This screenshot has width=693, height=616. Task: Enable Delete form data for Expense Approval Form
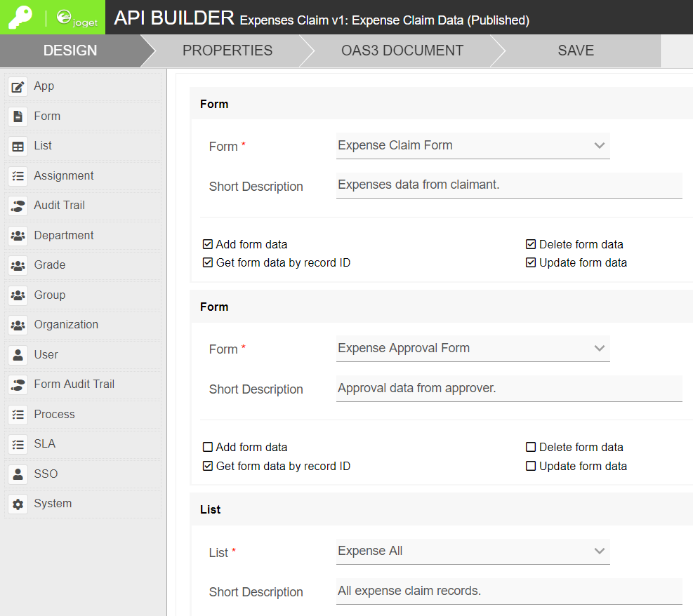[531, 447]
